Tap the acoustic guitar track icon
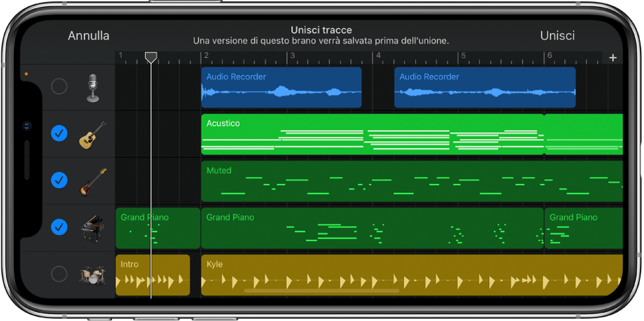 [x=92, y=134]
